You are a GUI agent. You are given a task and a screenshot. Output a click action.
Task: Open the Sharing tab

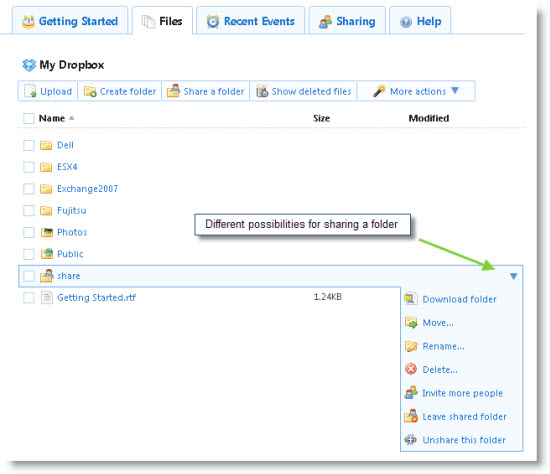click(347, 21)
